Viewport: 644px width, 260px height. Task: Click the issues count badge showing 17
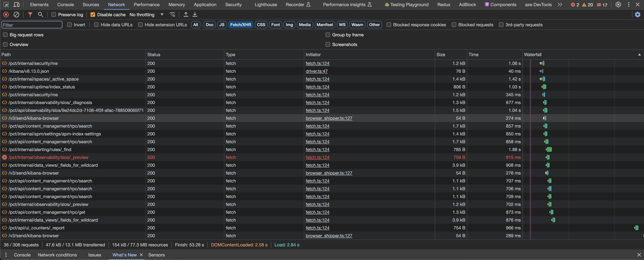click(602, 5)
